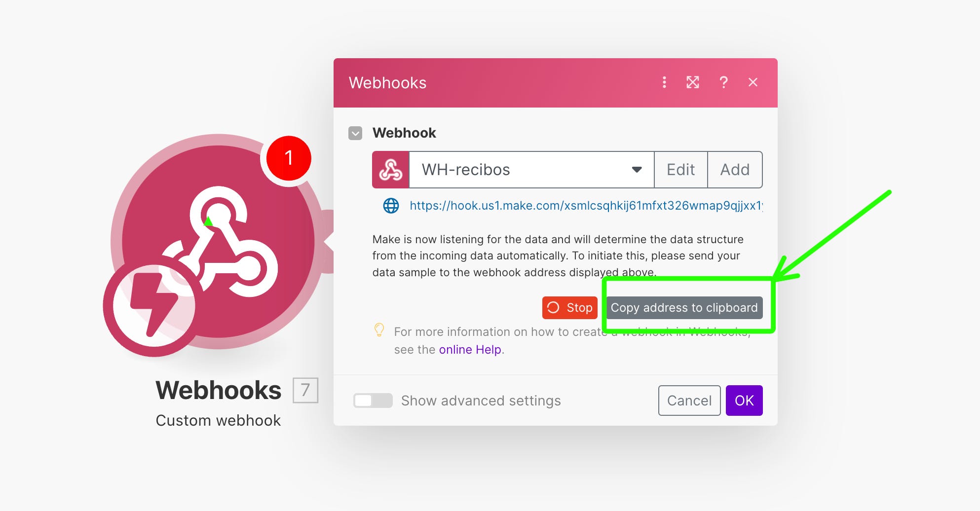Click the Cancel button
Screen dimensions: 980x511
pos(689,401)
